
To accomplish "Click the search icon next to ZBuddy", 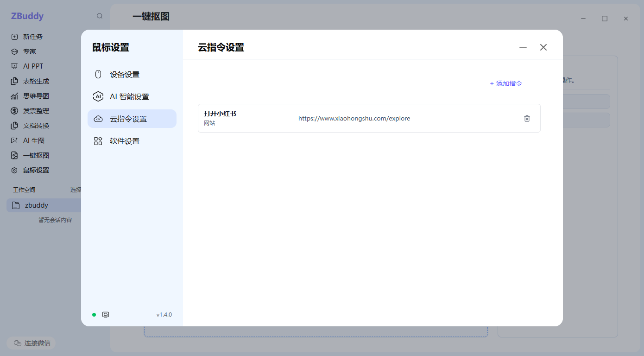I will pyautogui.click(x=100, y=16).
